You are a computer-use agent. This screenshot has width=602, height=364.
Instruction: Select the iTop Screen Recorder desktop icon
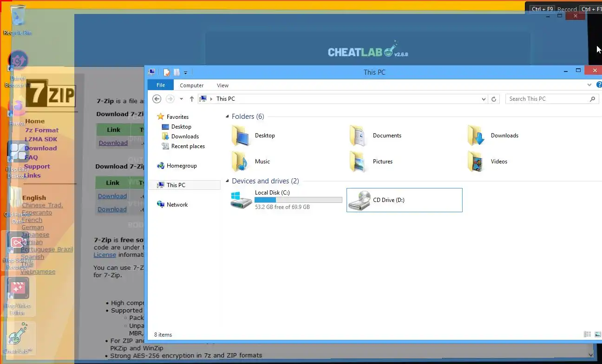(18, 251)
